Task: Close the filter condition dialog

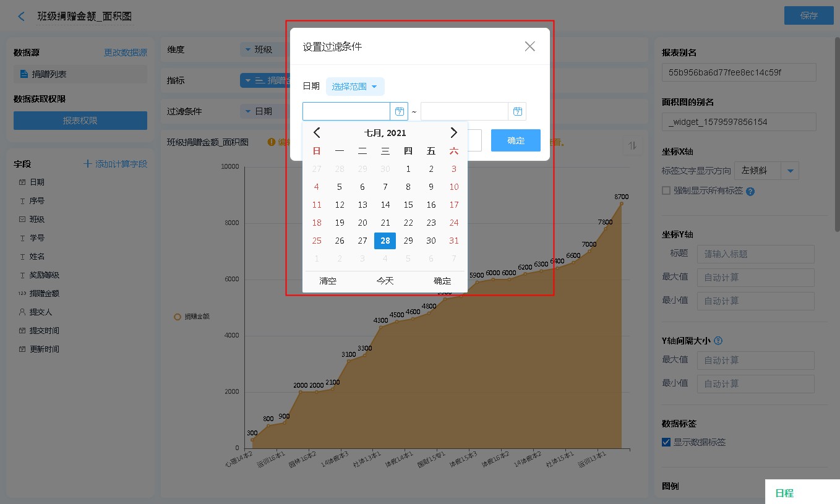Action: point(529,46)
